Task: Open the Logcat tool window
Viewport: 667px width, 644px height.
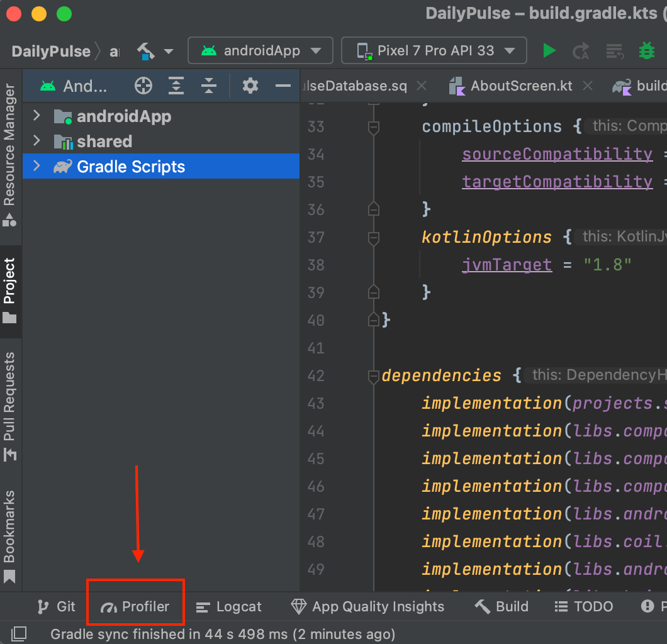Action: pos(229,607)
